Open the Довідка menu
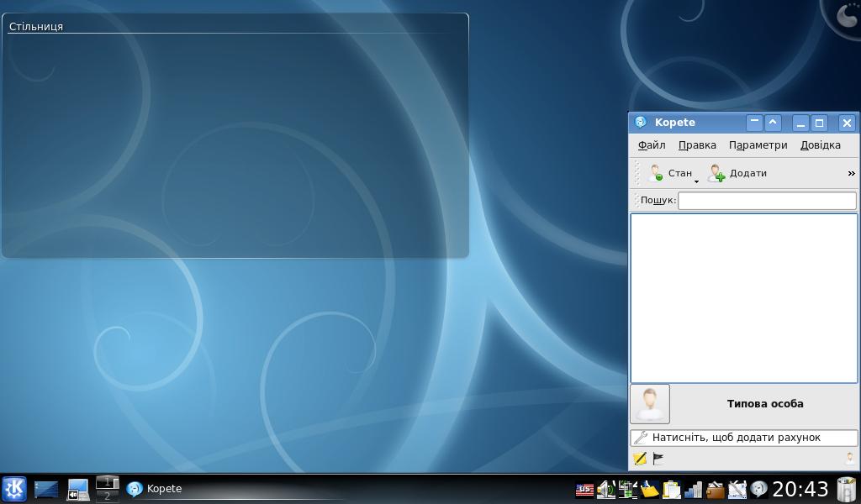 pyautogui.click(x=821, y=145)
